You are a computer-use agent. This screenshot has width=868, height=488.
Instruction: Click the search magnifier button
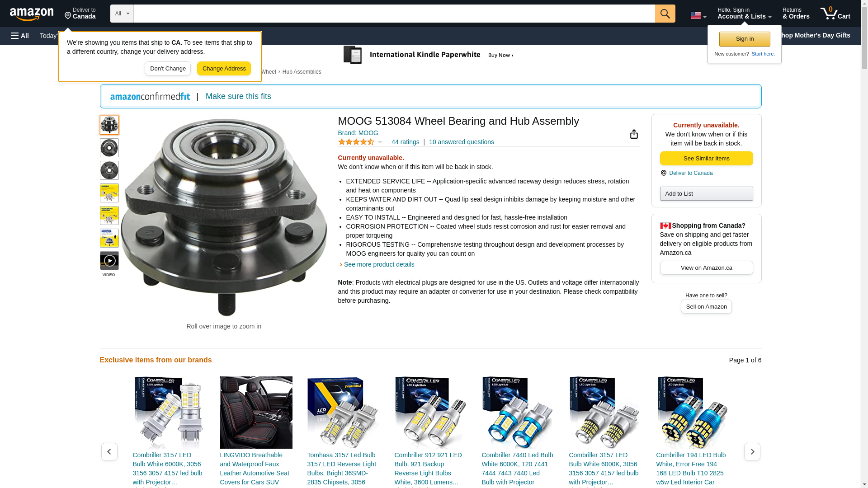pos(665,14)
